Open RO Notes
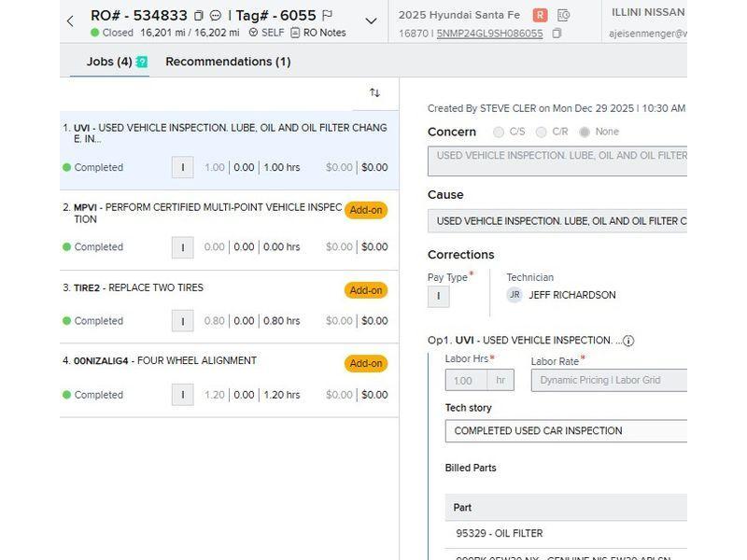 tap(317, 33)
